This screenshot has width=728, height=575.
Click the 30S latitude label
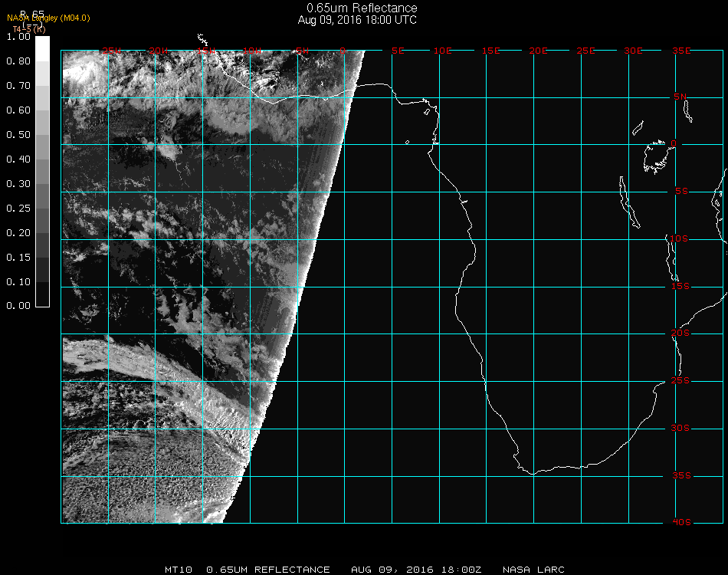(680, 429)
